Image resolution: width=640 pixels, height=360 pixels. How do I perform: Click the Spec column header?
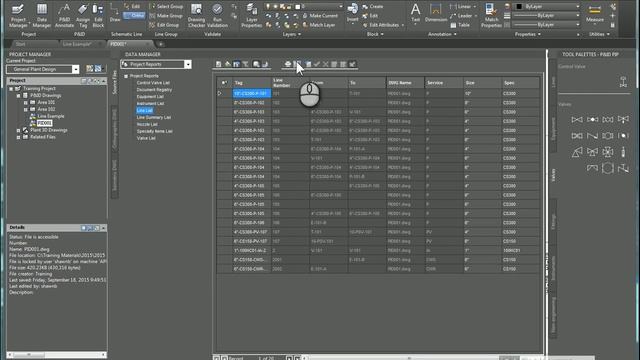[x=520, y=83]
